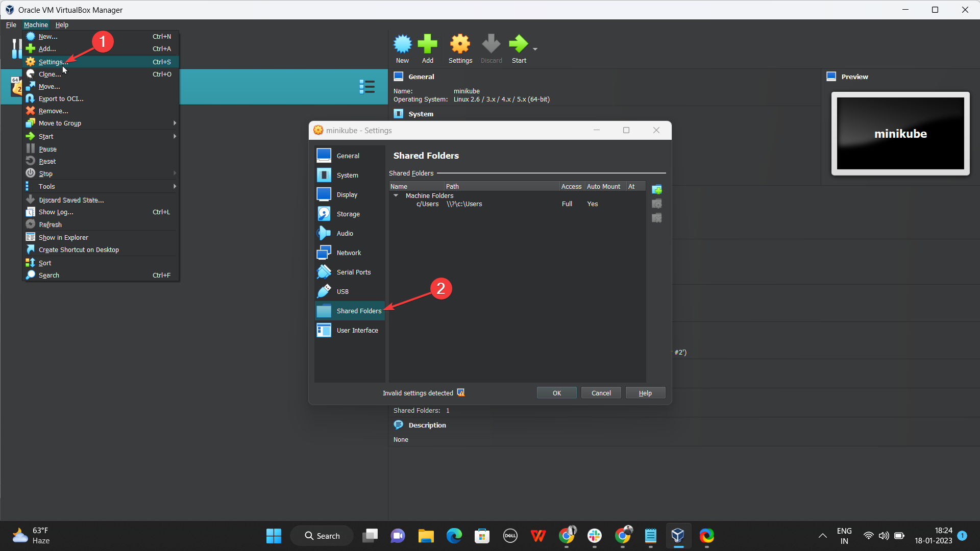
Task: Click OK in minikube Settings dialog
Action: coord(556,393)
